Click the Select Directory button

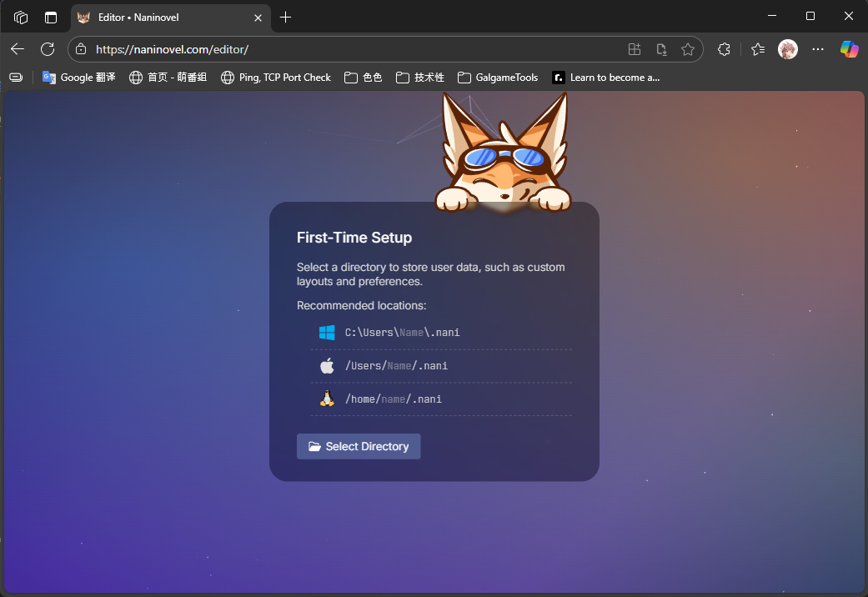click(x=359, y=446)
